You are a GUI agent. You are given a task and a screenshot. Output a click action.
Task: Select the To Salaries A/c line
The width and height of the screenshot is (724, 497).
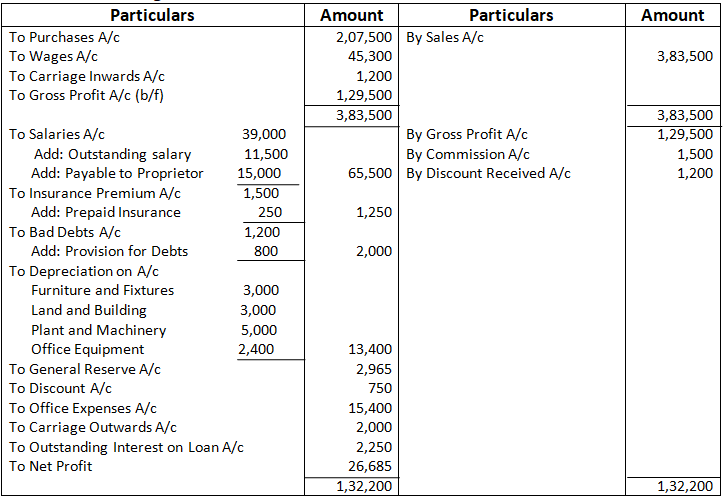point(56,134)
